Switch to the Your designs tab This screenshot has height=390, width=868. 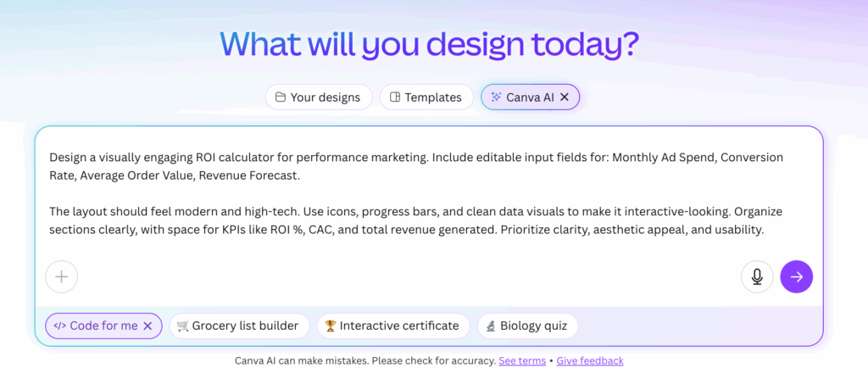click(319, 97)
